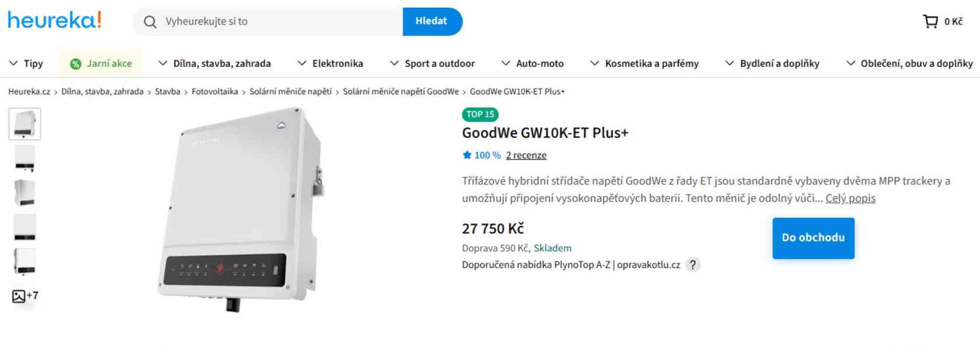The image size is (980, 350).
Task: Select the second product thumbnail
Action: 24,157
